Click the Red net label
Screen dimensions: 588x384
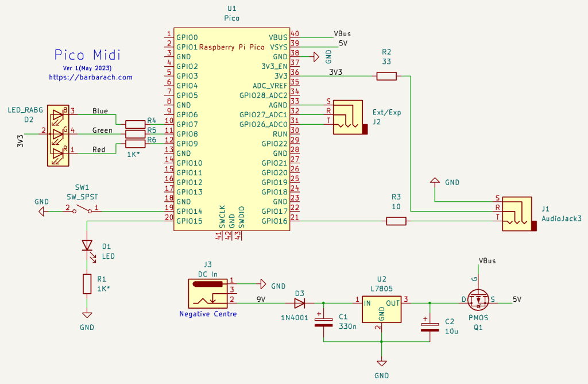click(x=99, y=150)
